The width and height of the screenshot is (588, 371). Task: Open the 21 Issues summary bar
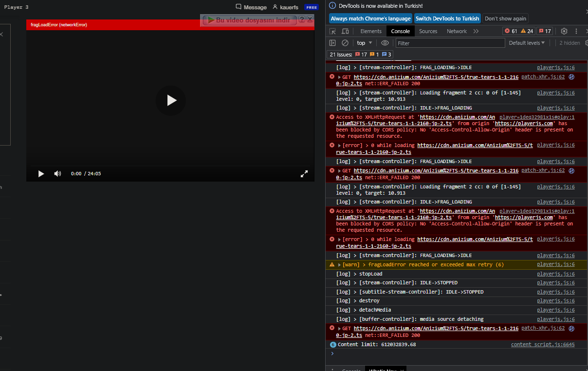(x=360, y=55)
